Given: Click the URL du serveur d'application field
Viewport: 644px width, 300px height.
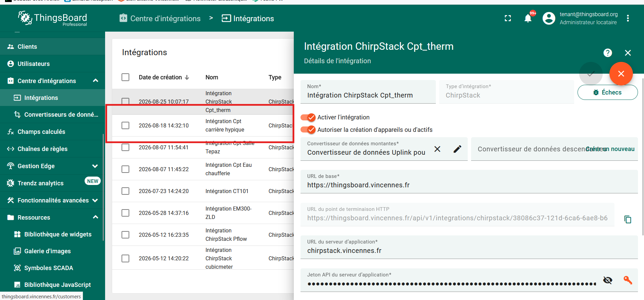Looking at the screenshot, I should [x=469, y=247].
